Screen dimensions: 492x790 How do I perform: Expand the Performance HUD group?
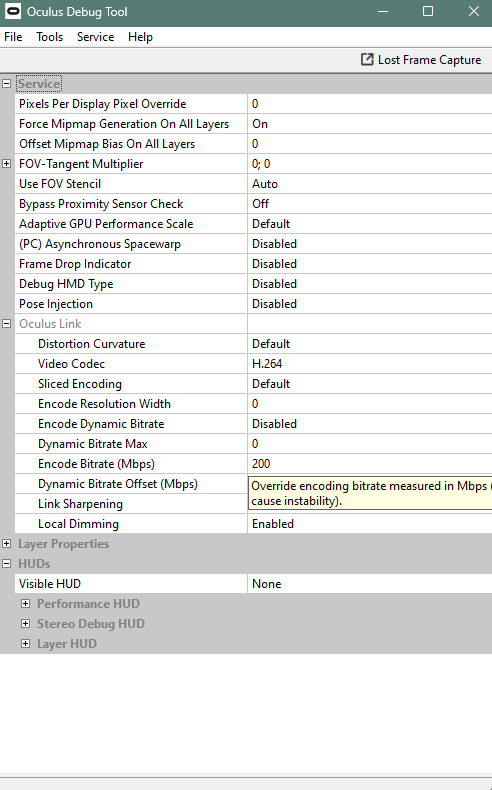tap(26, 604)
